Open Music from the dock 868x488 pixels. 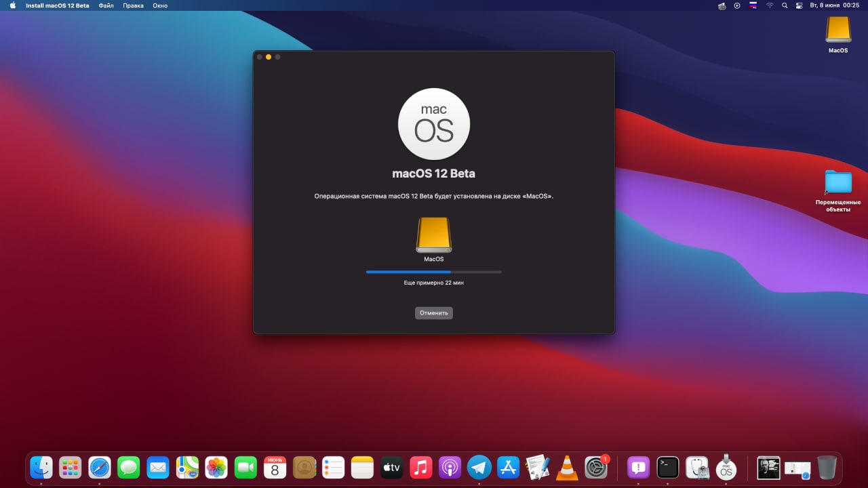(421, 467)
